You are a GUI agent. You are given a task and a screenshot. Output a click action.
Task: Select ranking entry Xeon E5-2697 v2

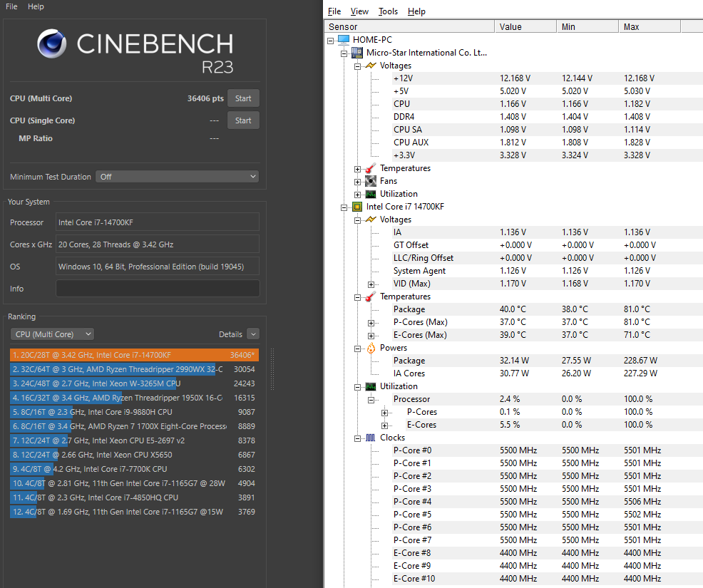[x=134, y=440]
